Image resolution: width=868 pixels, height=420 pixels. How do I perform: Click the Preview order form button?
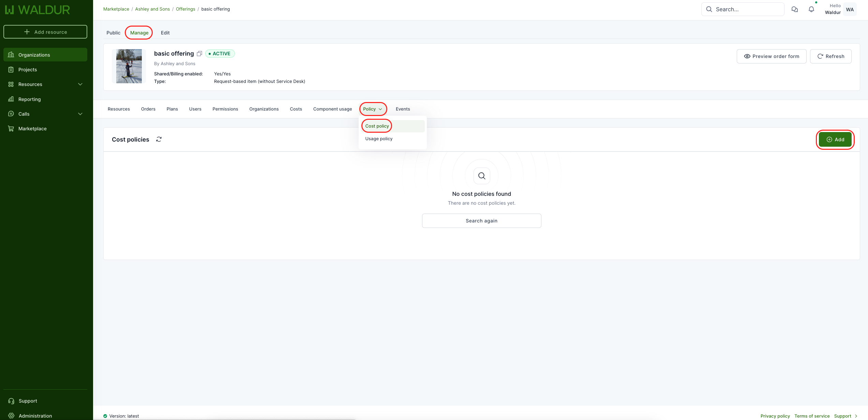pos(771,56)
